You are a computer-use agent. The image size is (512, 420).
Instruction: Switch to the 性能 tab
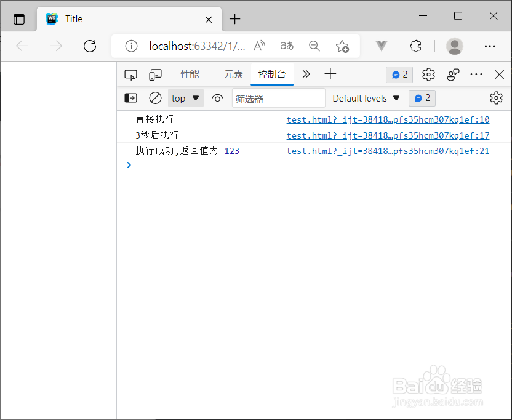(190, 74)
